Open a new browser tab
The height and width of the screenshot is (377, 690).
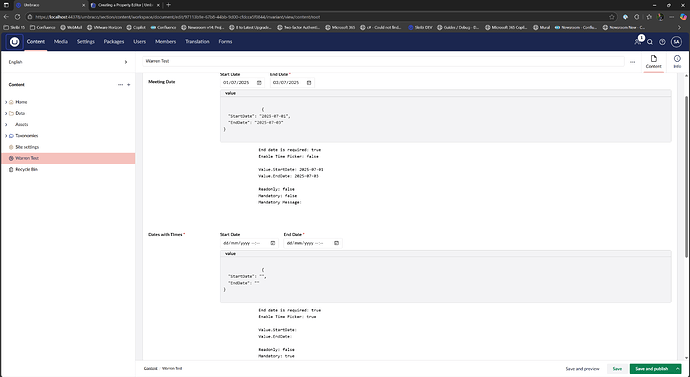tap(169, 5)
